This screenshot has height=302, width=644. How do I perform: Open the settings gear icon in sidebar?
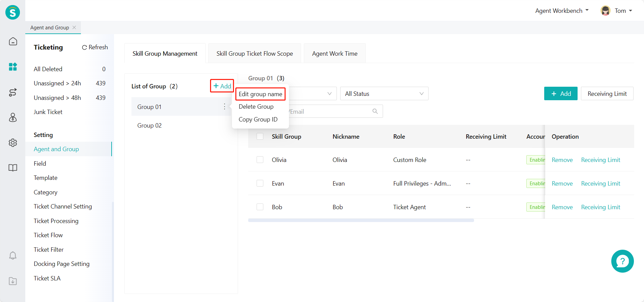point(13,143)
